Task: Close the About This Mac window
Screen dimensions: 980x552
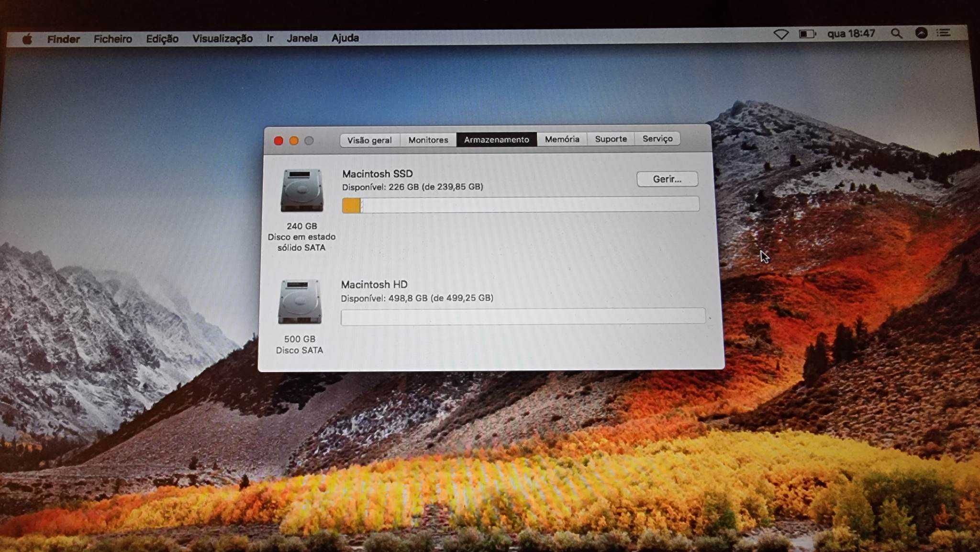Action: pos(278,141)
